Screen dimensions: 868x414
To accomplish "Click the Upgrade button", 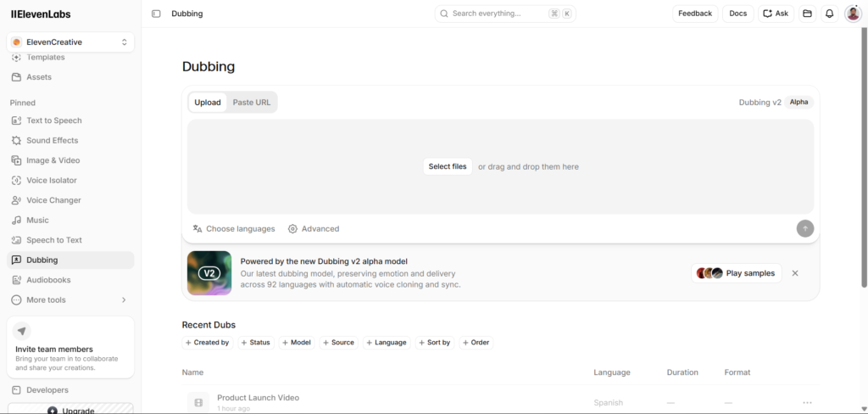I will (x=70, y=409).
